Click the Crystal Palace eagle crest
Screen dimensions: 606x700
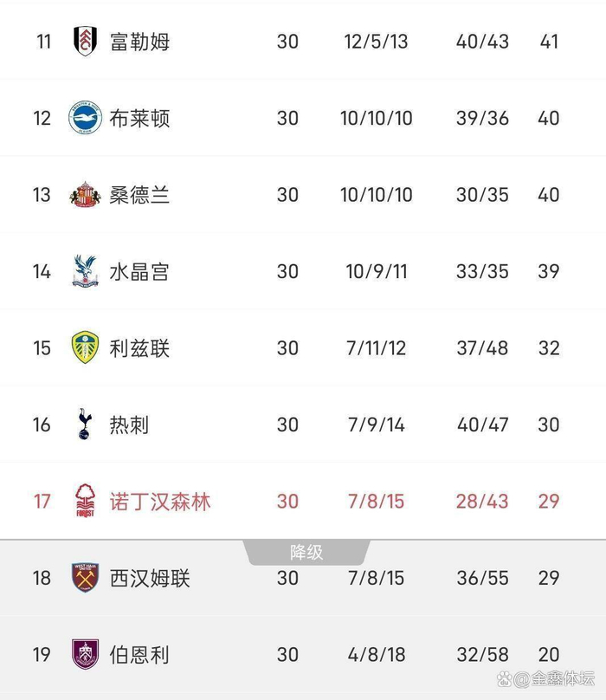(x=86, y=272)
